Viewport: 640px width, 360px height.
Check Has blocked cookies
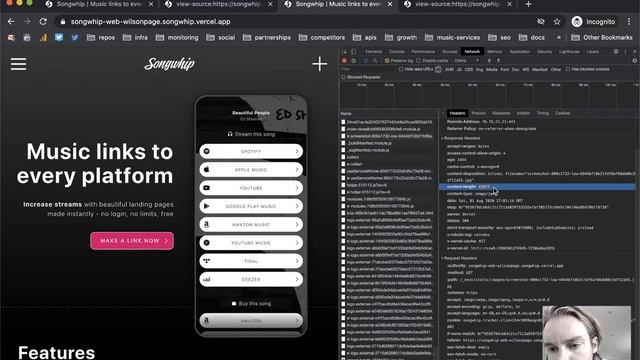[568, 69]
